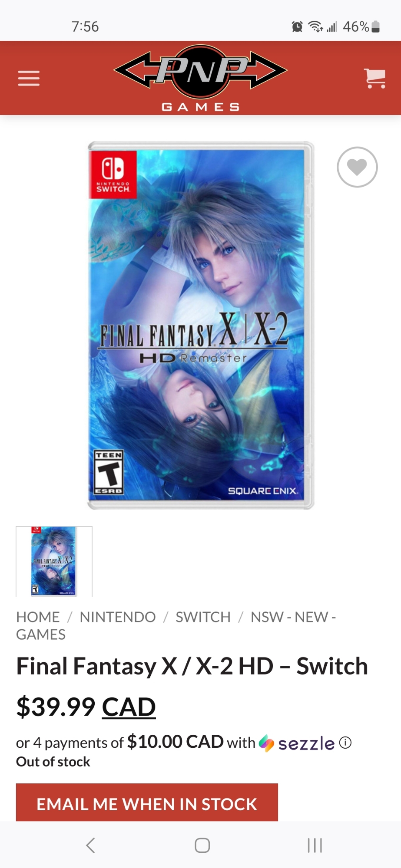The height and width of the screenshot is (868, 401).
Task: Open the Sezzle info icon
Action: [x=345, y=743]
